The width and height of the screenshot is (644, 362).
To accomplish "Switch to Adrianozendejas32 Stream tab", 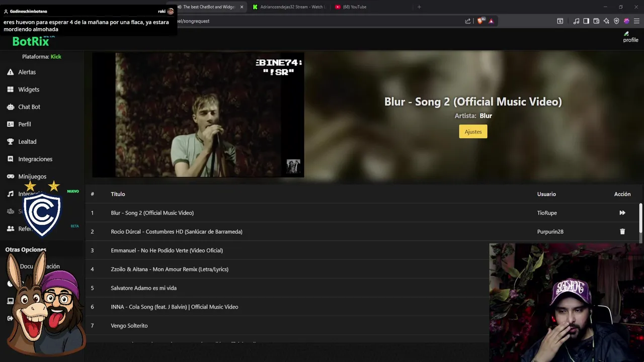I will point(289,7).
